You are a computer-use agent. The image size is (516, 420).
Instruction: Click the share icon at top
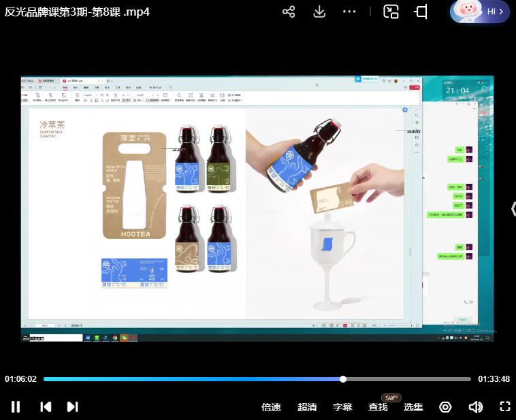(x=289, y=12)
